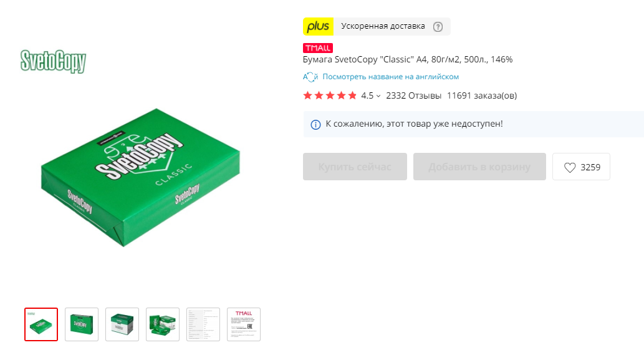Screen dimensions: 644x355
Task: Add to wishlist via the 3259 button
Action: (x=581, y=167)
